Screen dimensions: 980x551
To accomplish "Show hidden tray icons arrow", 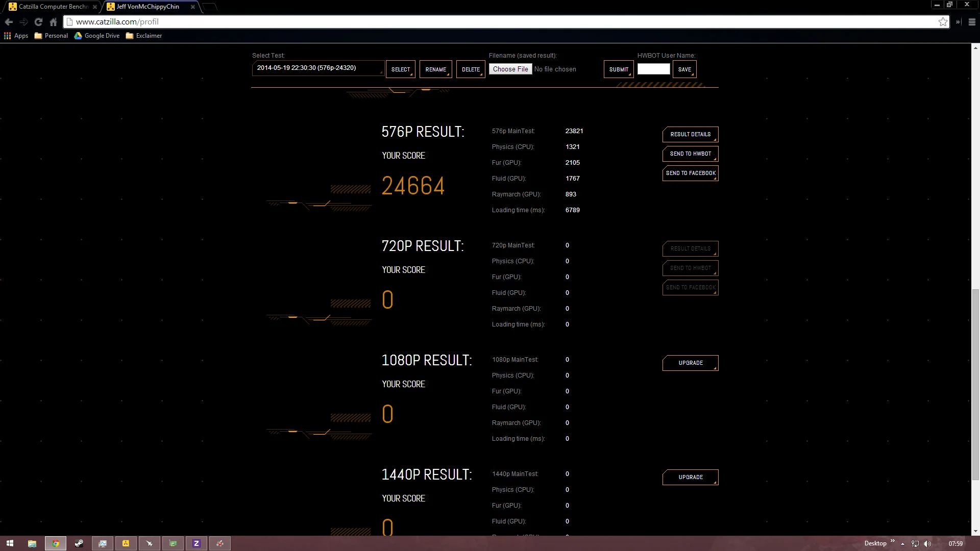I will [902, 544].
